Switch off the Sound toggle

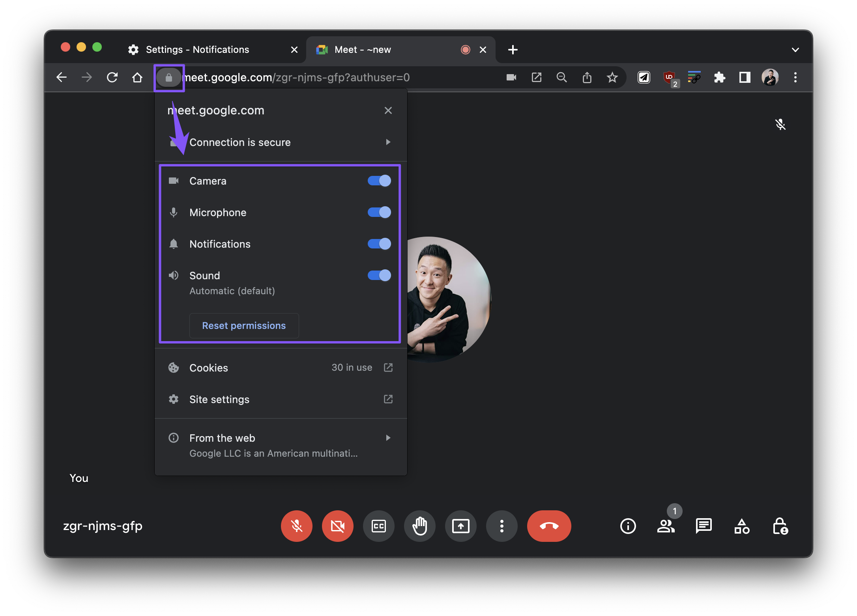pyautogui.click(x=379, y=275)
